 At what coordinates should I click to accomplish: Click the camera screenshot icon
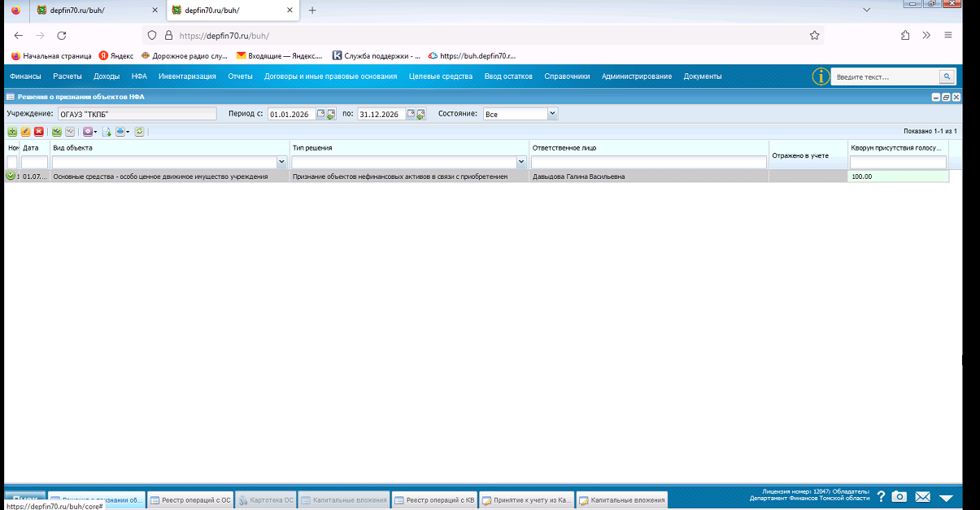899,496
